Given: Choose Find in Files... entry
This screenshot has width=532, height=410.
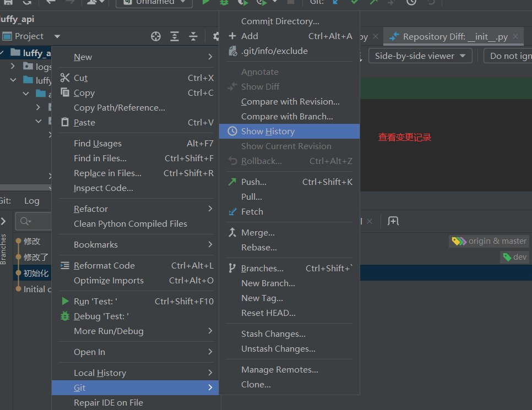Looking at the screenshot, I should click(135, 158).
